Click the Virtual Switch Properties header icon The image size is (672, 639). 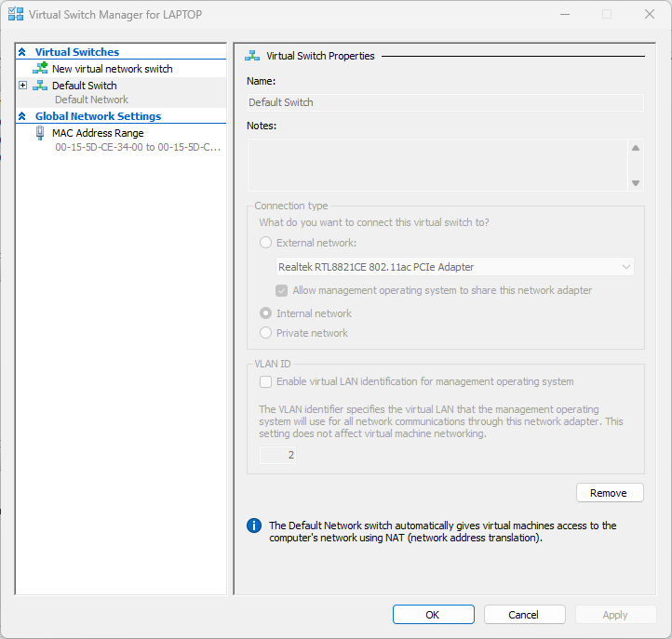pyautogui.click(x=251, y=56)
